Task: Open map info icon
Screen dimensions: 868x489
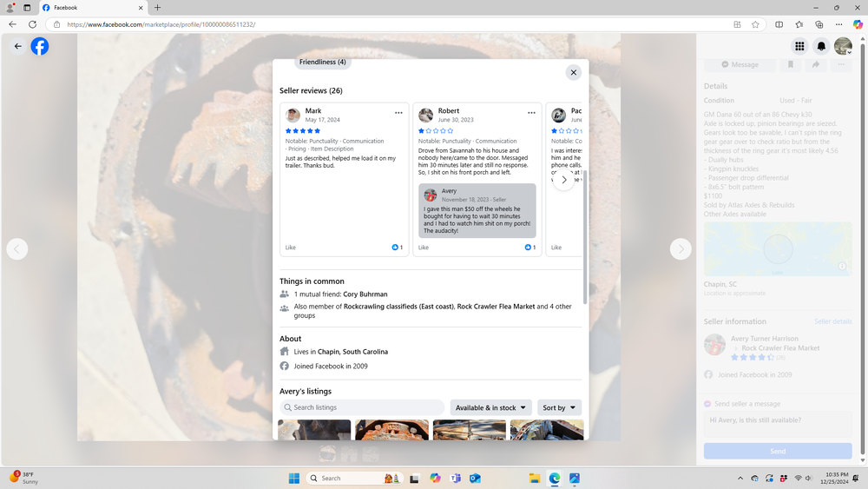Action: [842, 267]
